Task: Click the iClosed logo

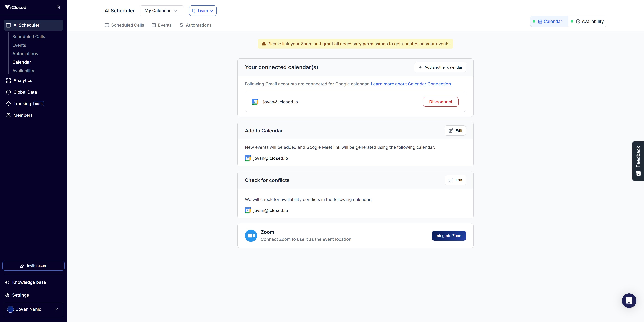Action: (16, 7)
